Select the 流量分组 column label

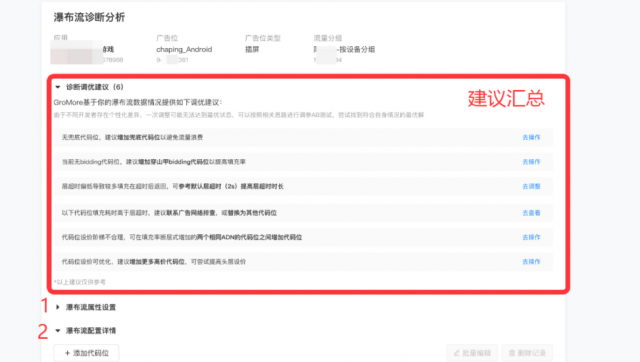point(328,38)
